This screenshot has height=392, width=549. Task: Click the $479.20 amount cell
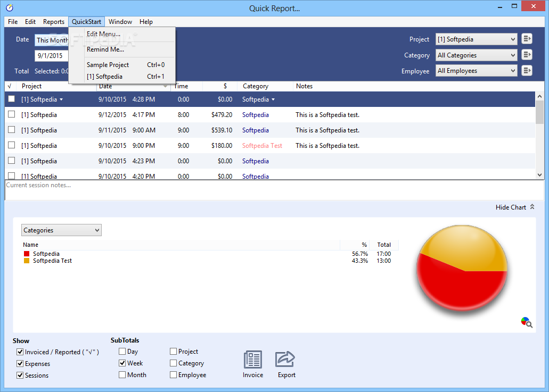pyautogui.click(x=222, y=115)
